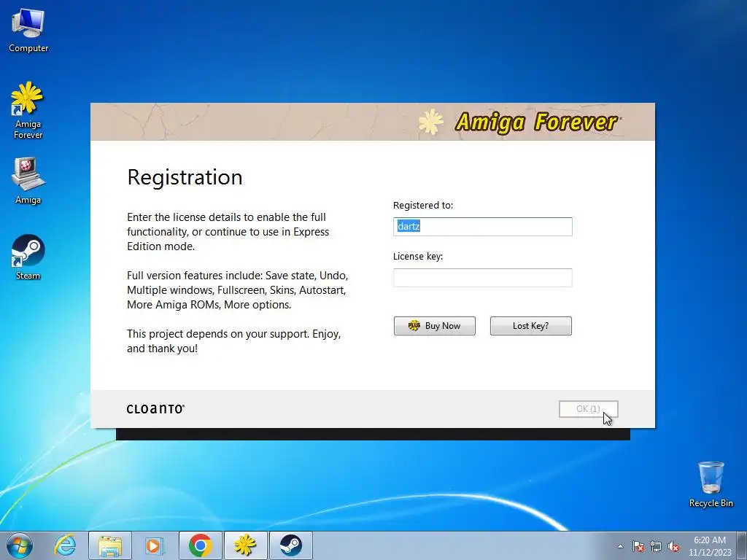Click the 'License key:' label
Screen dimensions: 747x560
418,256
